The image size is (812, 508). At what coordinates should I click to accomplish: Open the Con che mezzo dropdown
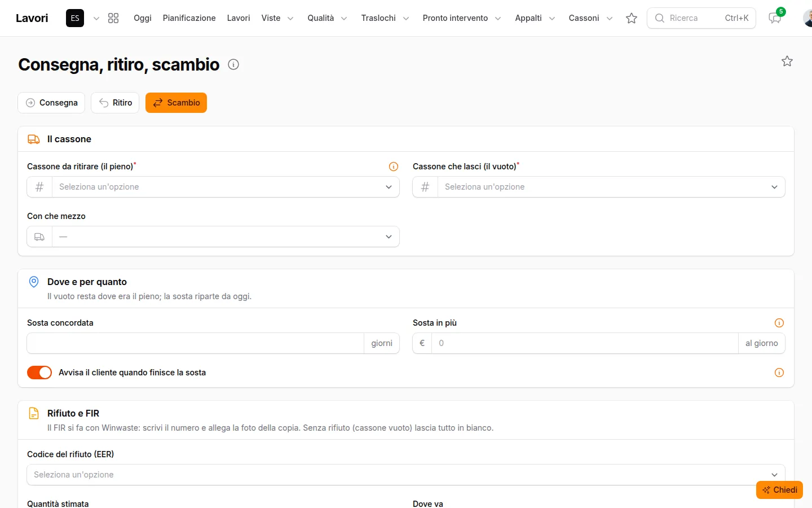pyautogui.click(x=213, y=237)
